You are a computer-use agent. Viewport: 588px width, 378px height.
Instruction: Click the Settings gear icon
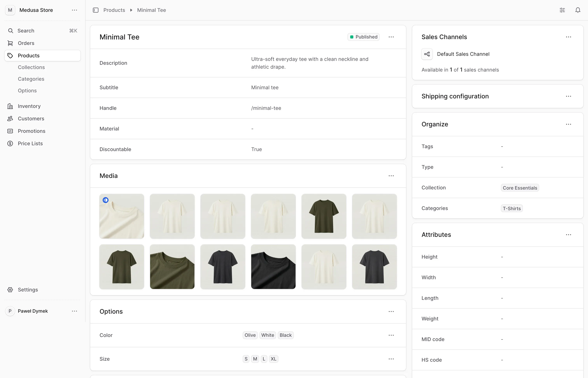[x=10, y=290]
